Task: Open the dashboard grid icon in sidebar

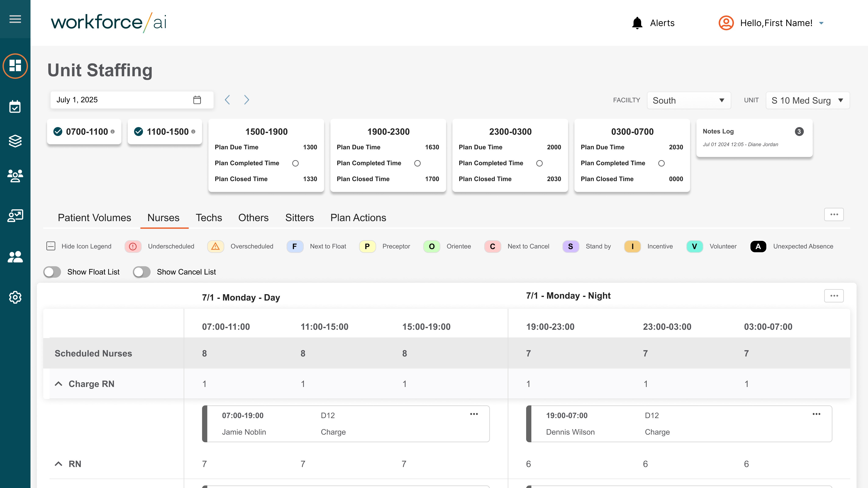Action: click(x=15, y=66)
